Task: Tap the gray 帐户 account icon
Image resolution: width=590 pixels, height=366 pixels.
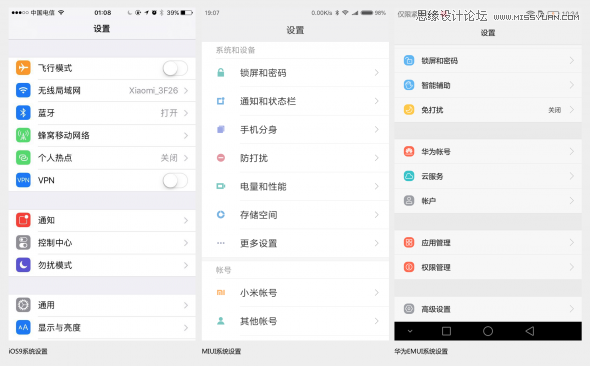Action: coord(409,200)
